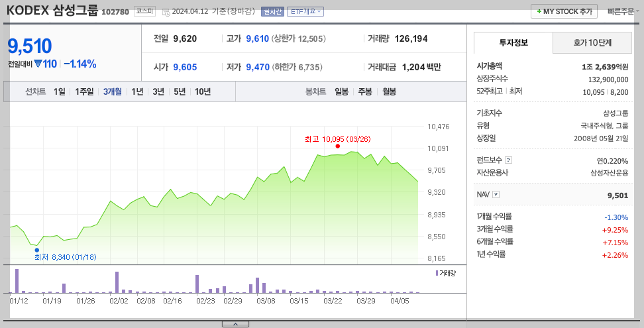Viewport: 644px width, 328px height.
Task: Click the red 최고 10,095 marker dot
Action: click(338, 146)
